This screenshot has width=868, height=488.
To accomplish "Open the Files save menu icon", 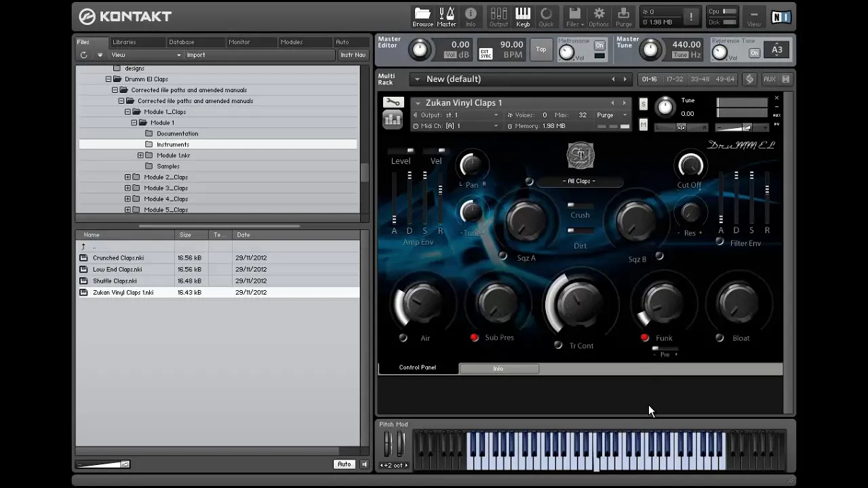I will [x=574, y=17].
